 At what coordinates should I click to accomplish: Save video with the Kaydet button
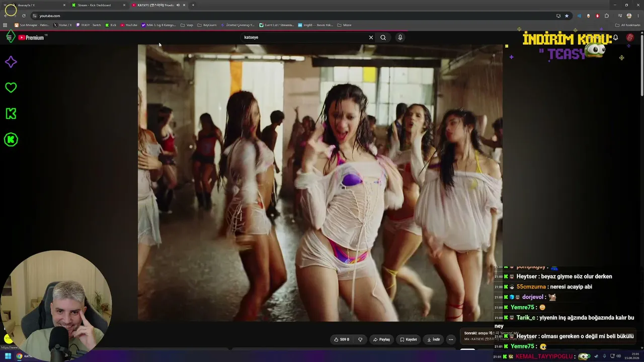coord(409,339)
